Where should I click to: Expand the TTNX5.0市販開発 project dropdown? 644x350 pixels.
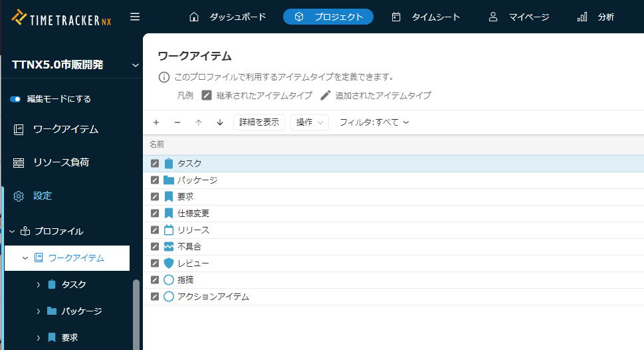135,65
